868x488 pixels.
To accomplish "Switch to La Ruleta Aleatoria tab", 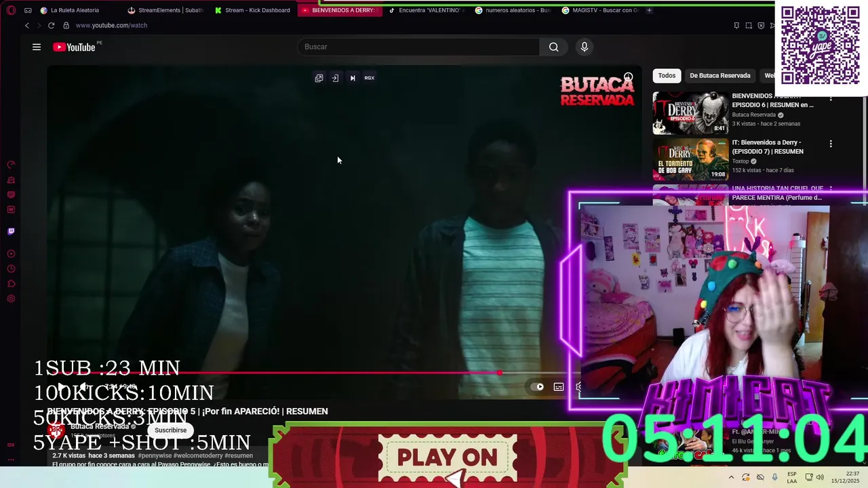I will pyautogui.click(x=75, y=10).
